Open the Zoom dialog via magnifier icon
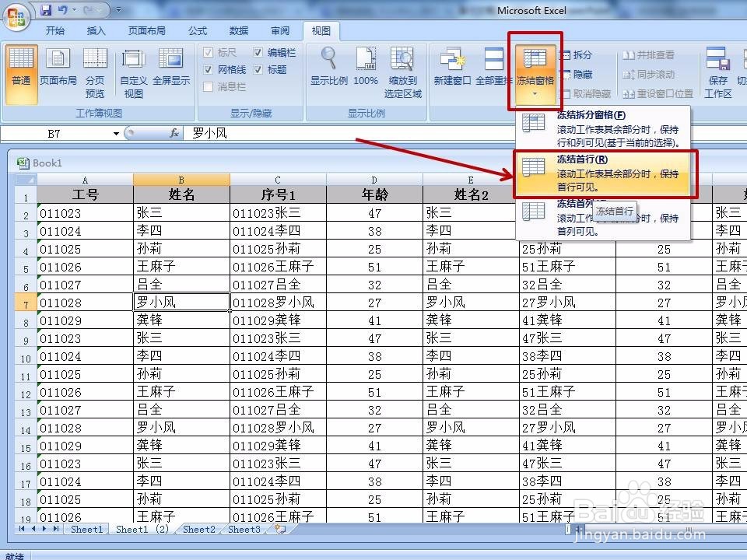The height and width of the screenshot is (560, 747). [328, 66]
